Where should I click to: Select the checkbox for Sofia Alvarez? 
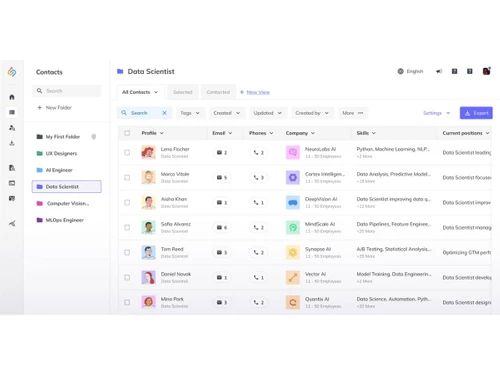coord(127,228)
